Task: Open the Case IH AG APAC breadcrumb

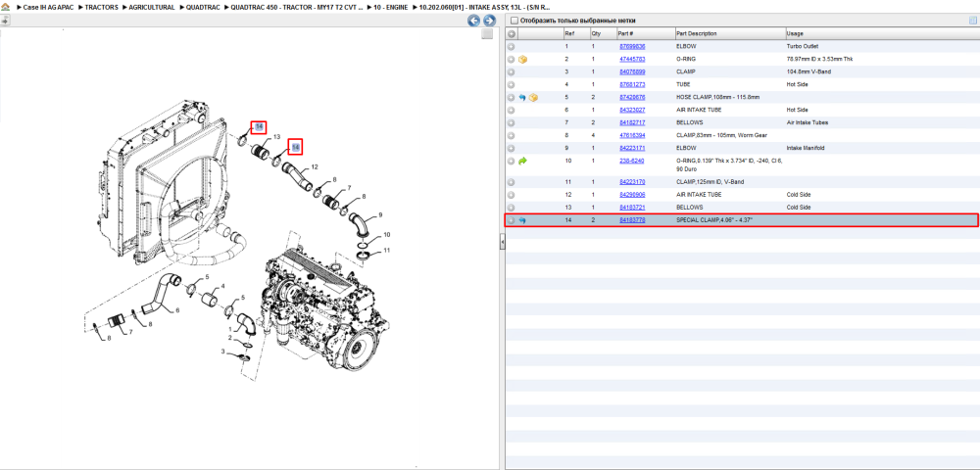Action: [x=48, y=7]
